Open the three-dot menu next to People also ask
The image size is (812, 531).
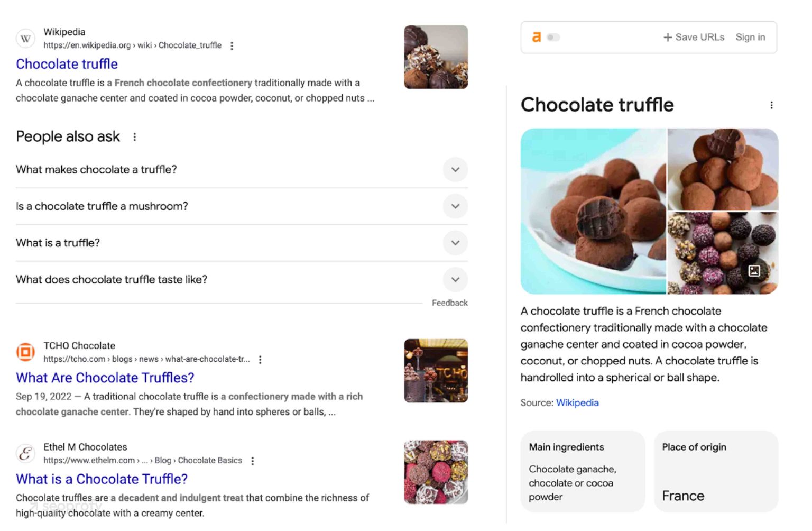tap(134, 137)
